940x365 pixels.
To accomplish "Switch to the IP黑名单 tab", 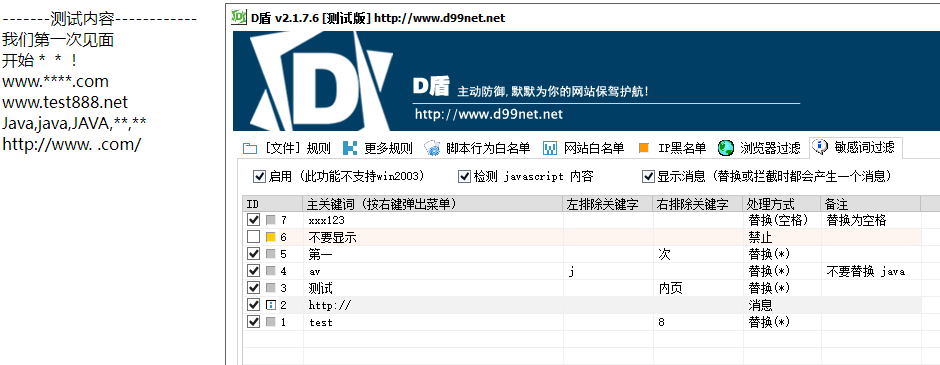I will (672, 148).
